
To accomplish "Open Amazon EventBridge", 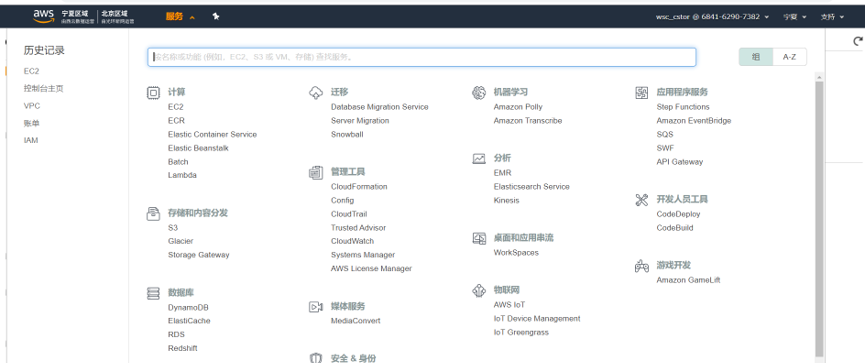I will coord(693,120).
